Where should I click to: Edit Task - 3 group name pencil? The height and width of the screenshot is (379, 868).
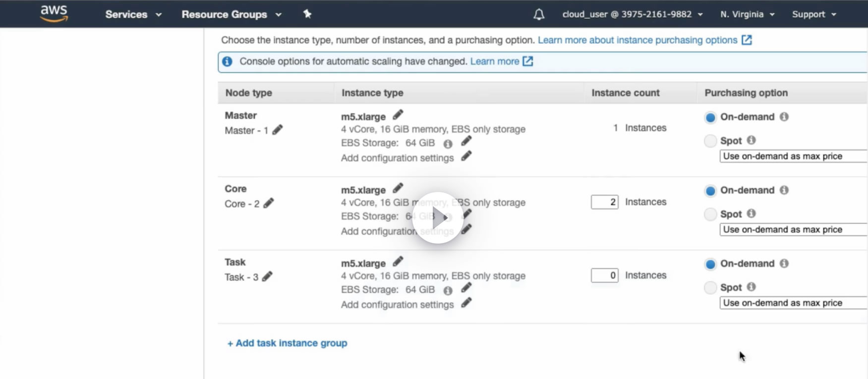click(x=267, y=276)
